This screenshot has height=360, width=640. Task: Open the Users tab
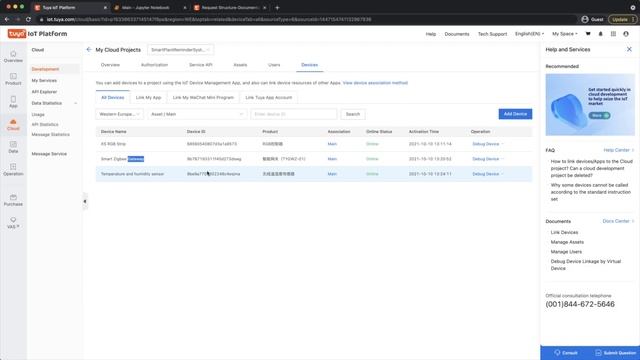[274, 65]
